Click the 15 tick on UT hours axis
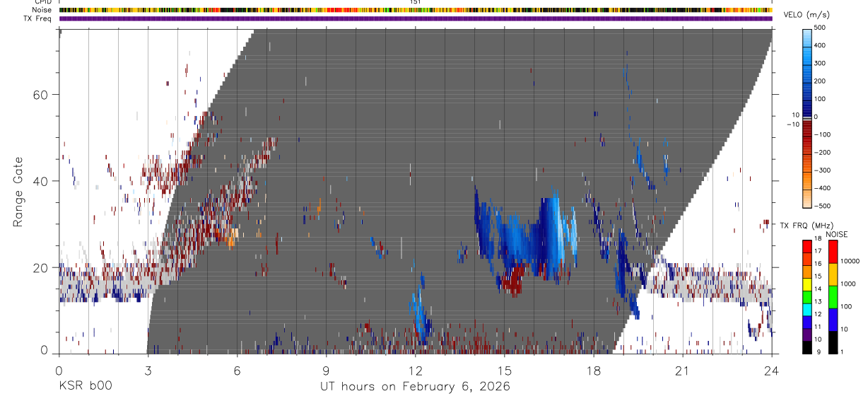Viewport: 868px width, 401px height. pyautogui.click(x=504, y=370)
